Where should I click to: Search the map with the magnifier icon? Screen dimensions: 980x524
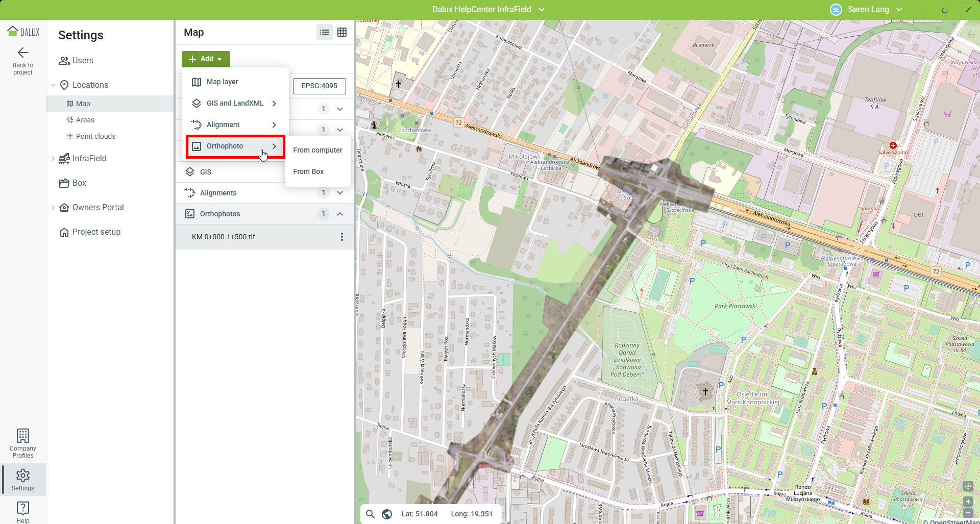371,514
